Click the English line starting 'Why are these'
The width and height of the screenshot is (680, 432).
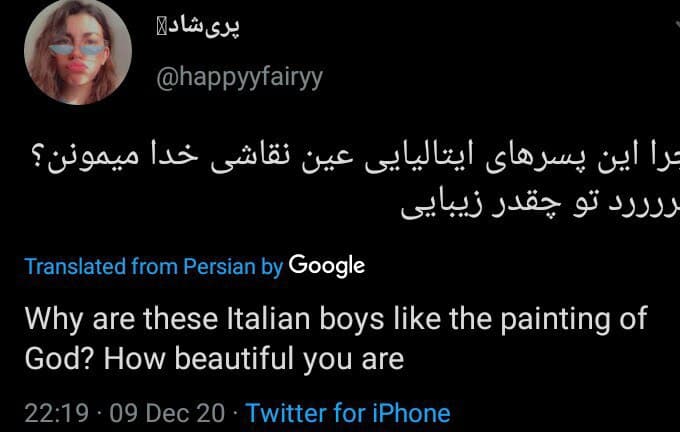pos(336,319)
